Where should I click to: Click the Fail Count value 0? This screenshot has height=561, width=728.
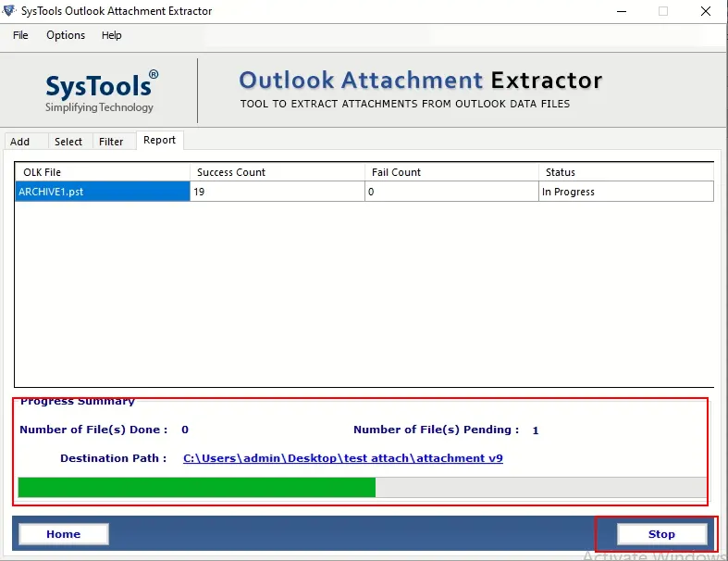point(451,192)
